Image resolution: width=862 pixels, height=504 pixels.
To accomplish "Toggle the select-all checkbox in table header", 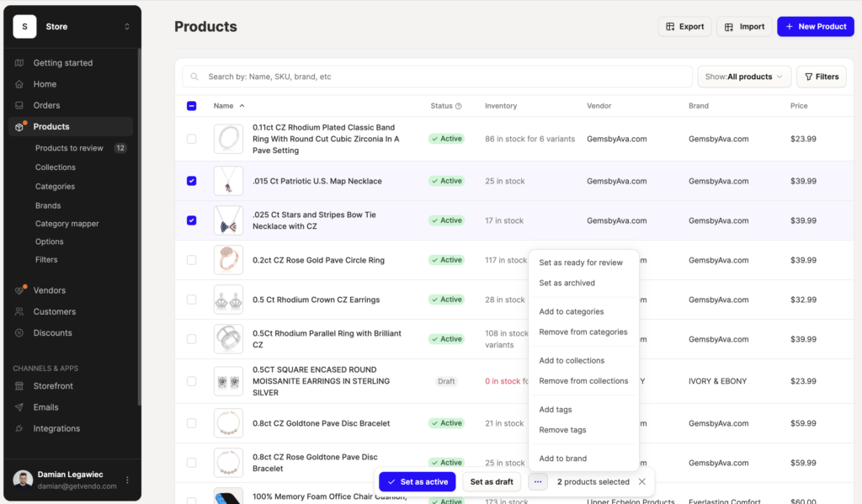I will 191,105.
